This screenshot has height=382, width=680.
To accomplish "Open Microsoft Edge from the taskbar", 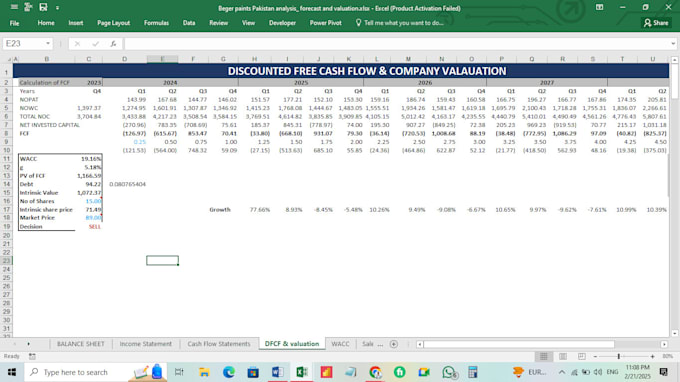I will (229, 372).
